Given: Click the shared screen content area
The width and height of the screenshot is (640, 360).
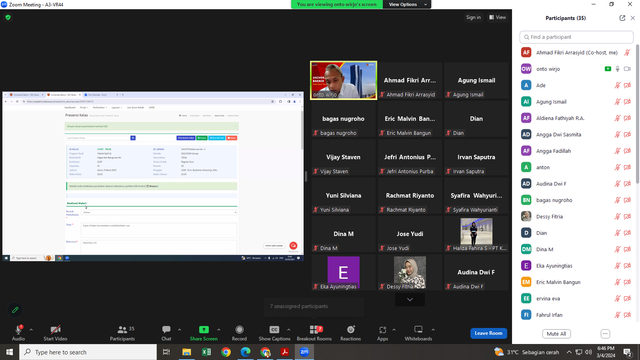Looking at the screenshot, I should [153, 176].
